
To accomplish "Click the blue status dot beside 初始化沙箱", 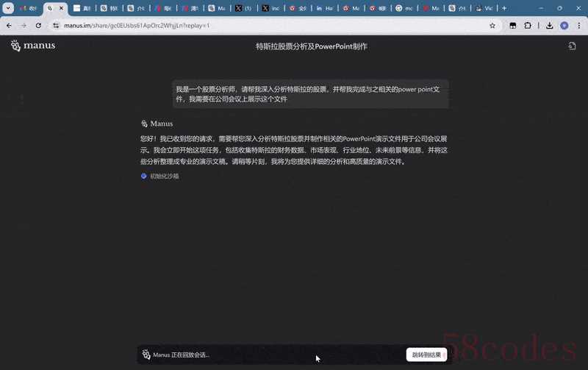I will [143, 176].
